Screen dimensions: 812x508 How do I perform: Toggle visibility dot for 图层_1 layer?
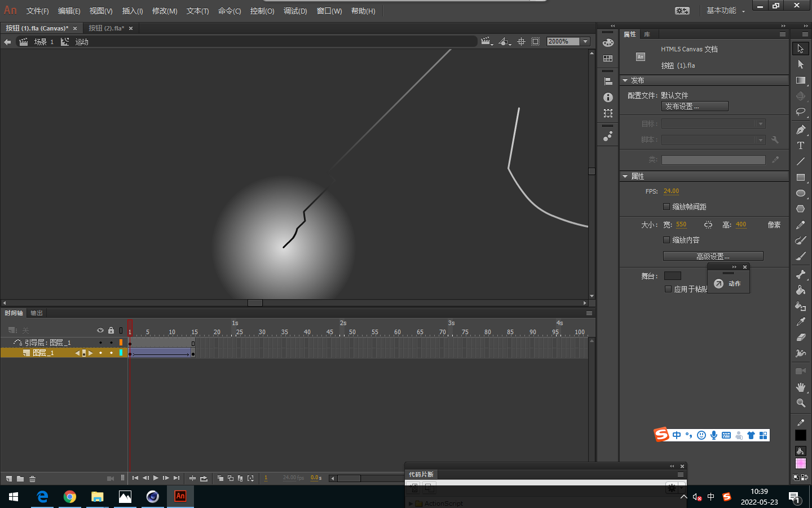pos(100,353)
